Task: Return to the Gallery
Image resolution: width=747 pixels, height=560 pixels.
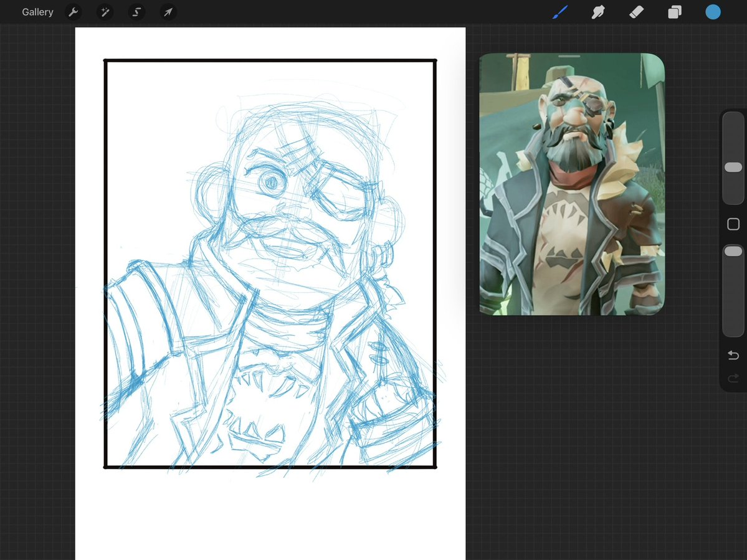Action: click(x=37, y=12)
